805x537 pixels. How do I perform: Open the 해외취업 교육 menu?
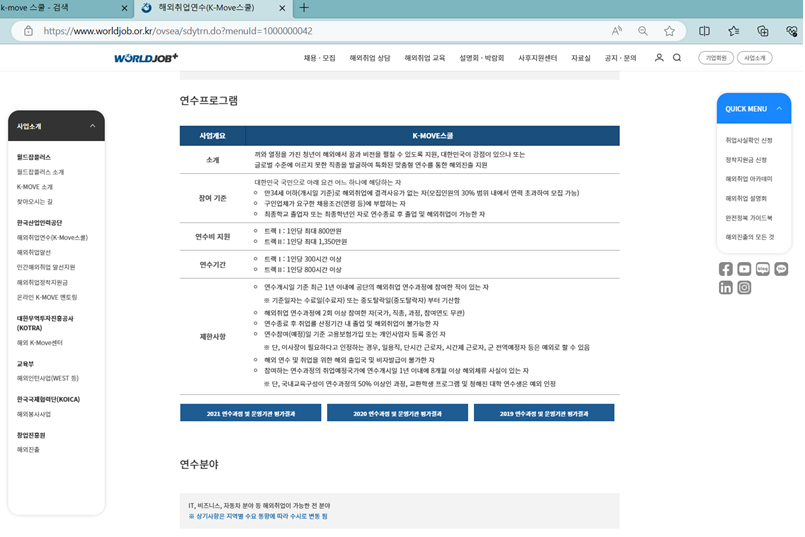[x=425, y=58]
